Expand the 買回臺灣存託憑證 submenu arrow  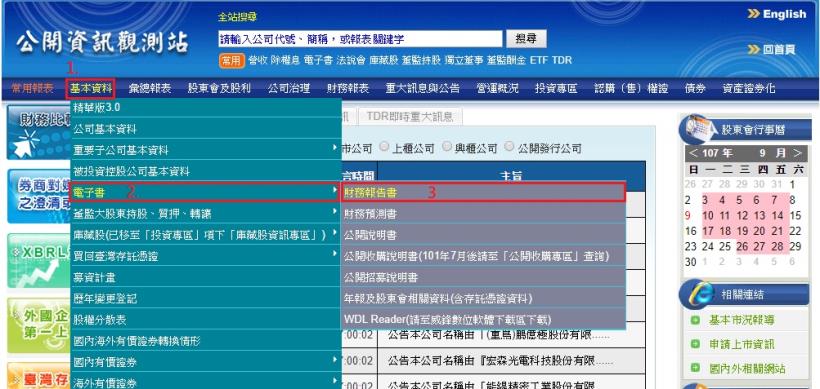coord(335,254)
